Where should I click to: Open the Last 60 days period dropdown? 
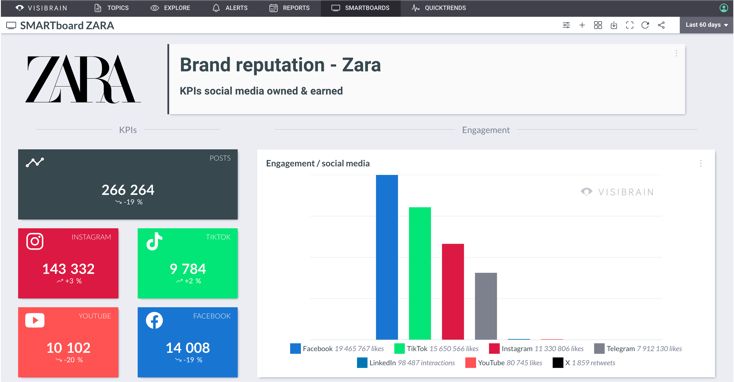pos(706,25)
